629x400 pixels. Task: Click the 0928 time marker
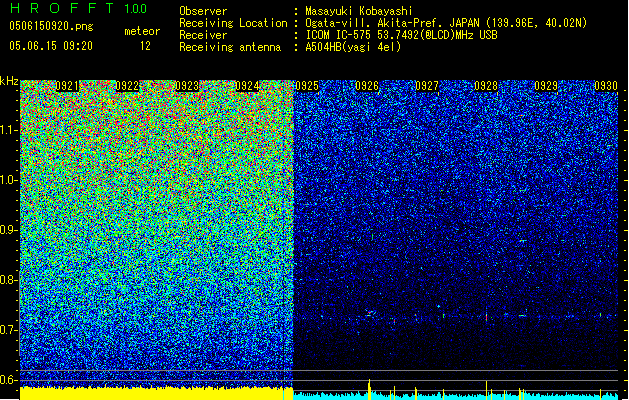click(486, 86)
